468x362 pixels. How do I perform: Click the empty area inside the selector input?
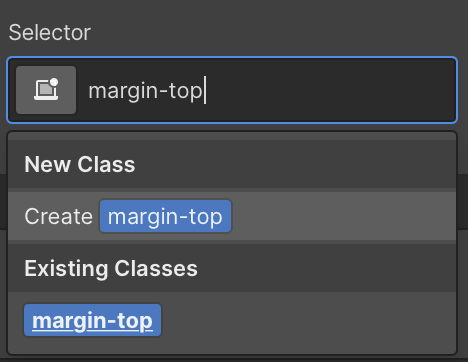coord(330,90)
